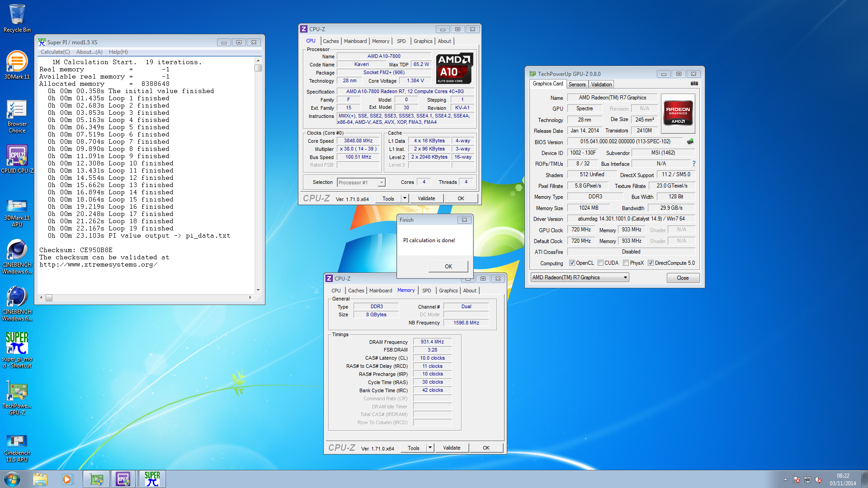Click the Bus Interface question mark in GPU-Z
Screen dimensions: 868x488
(694, 164)
